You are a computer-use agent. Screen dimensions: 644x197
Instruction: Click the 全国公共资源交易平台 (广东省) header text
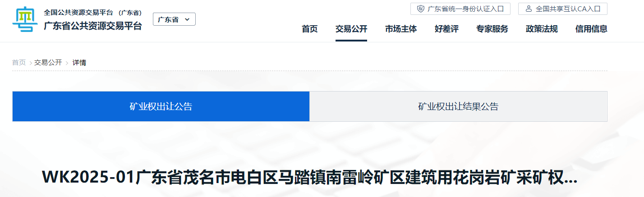[x=93, y=13]
